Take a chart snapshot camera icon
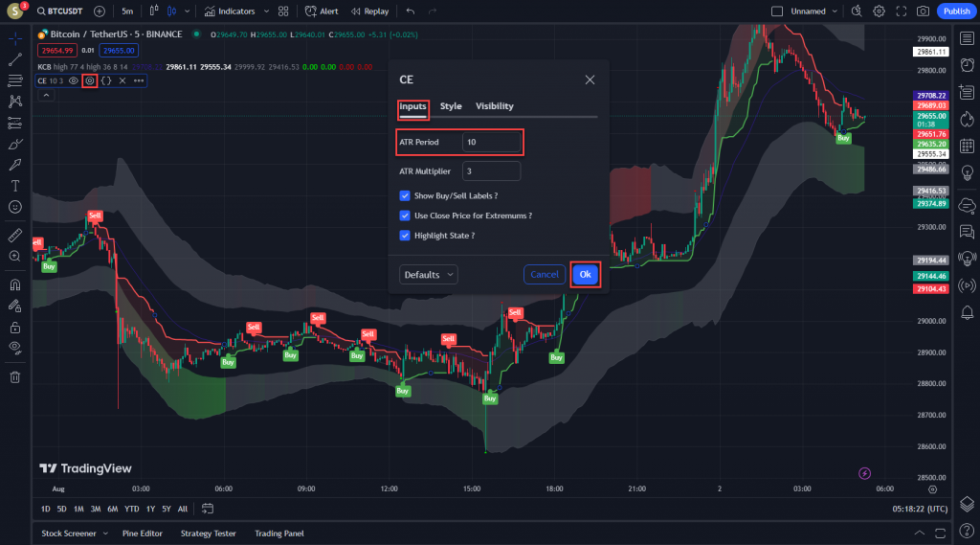Image resolution: width=980 pixels, height=545 pixels. 923,11
